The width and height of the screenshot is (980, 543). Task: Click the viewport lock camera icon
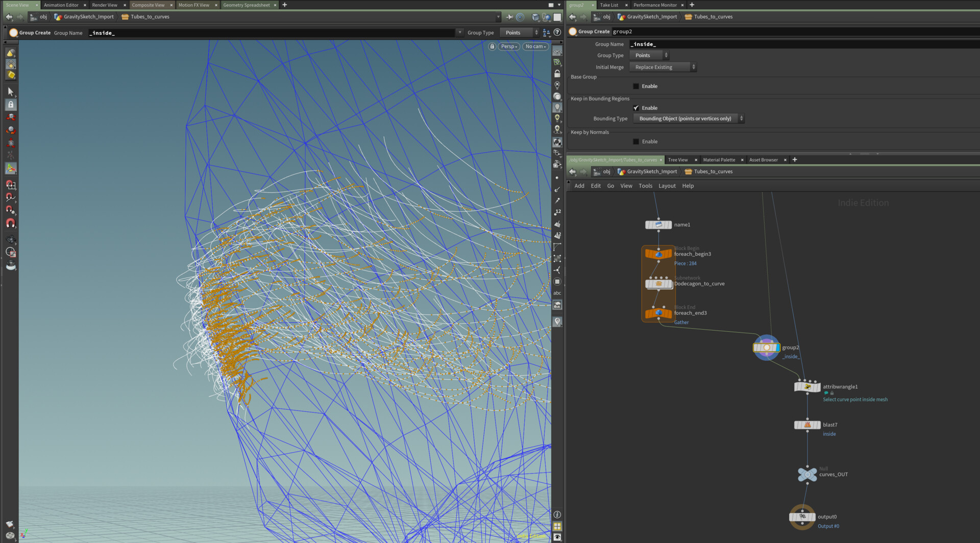pyautogui.click(x=492, y=46)
